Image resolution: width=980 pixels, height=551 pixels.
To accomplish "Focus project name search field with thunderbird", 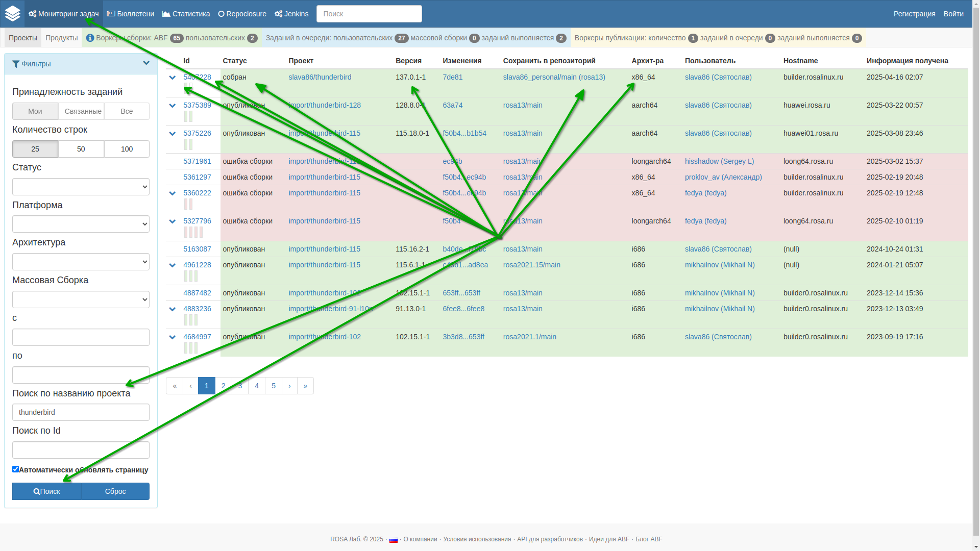I will [81, 412].
